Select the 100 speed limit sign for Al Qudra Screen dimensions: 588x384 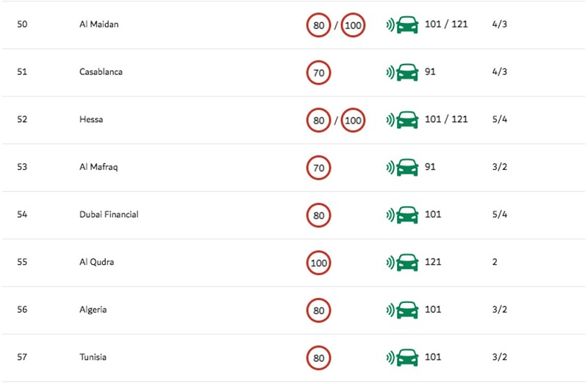318,263
